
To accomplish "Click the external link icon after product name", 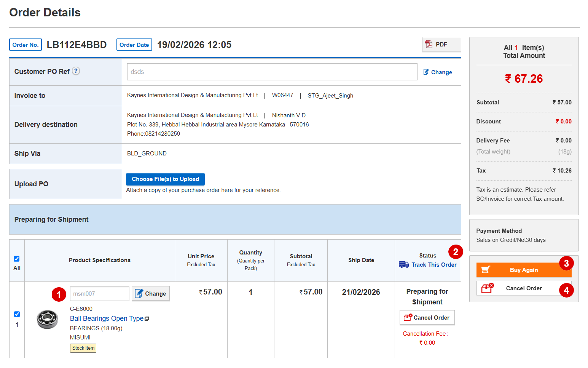I will (147, 318).
